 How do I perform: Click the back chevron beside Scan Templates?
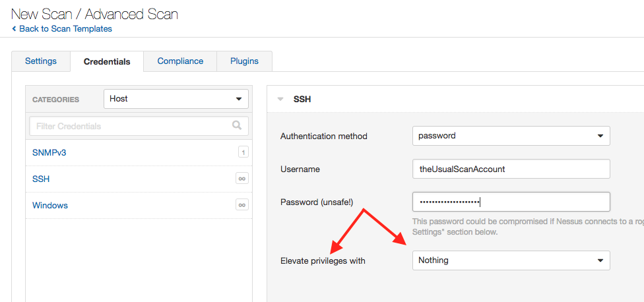[14, 29]
